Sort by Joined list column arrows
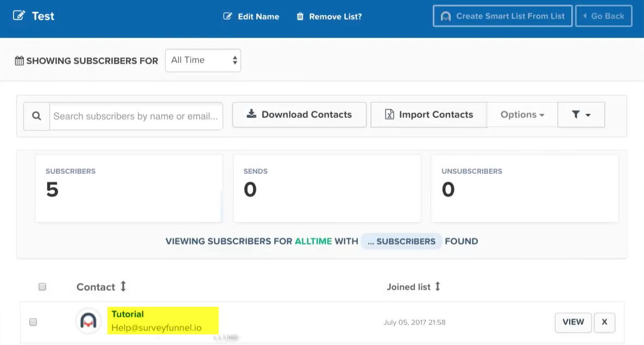 tap(438, 286)
